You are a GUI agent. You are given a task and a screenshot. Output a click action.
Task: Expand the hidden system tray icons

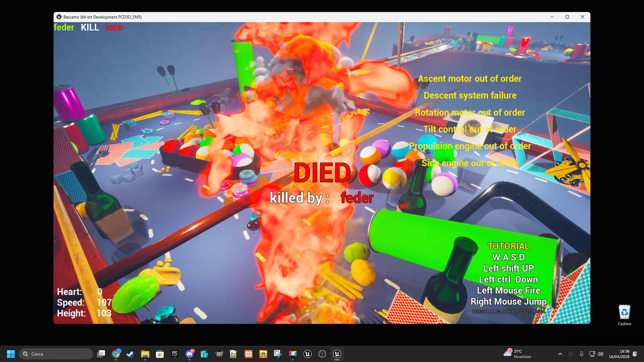(560, 354)
